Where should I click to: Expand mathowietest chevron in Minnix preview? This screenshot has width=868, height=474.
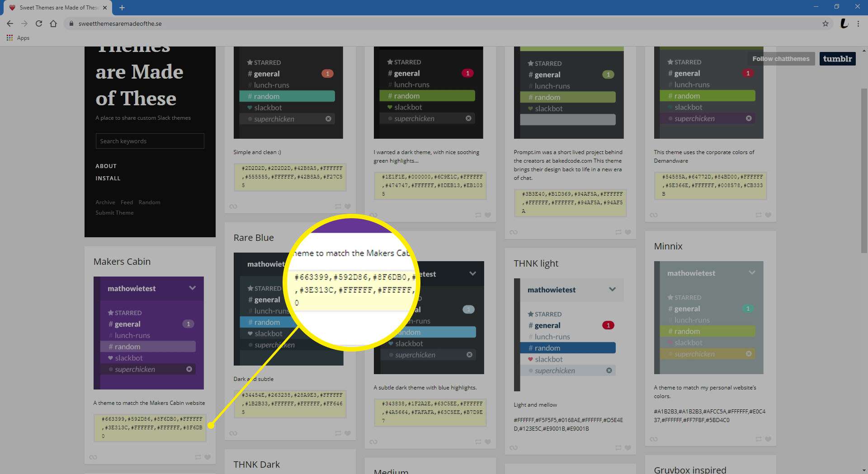coord(752,272)
